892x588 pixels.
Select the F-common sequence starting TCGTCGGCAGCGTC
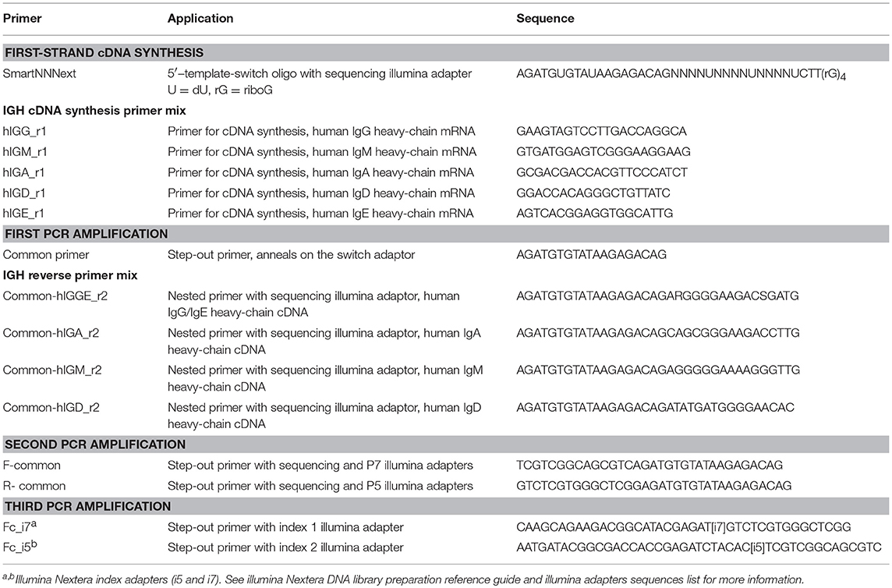649,466
